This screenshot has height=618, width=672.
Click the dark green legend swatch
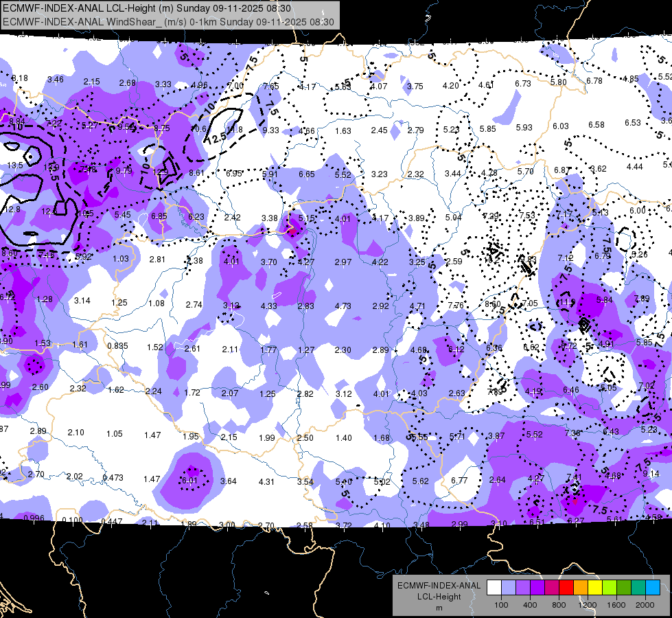624,588
